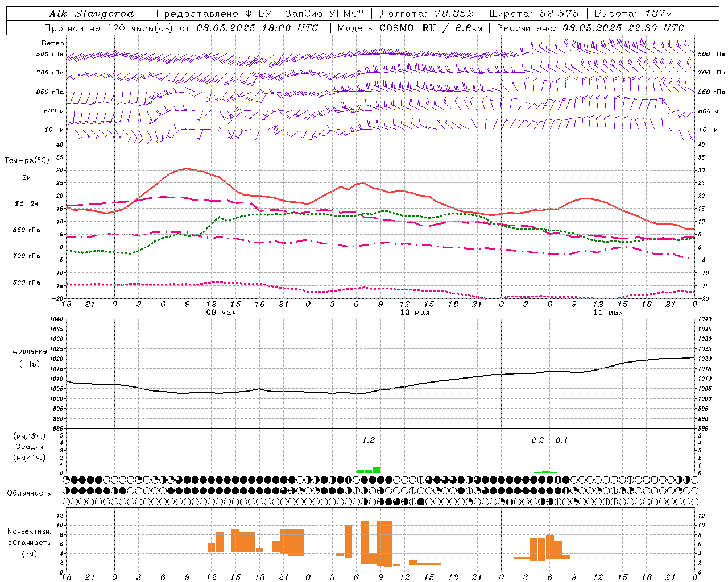
Task: Click the Облачность cloud cover label
Action: pos(29,493)
